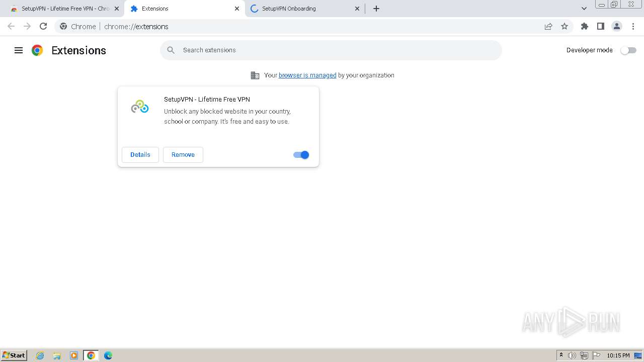Image resolution: width=644 pixels, height=362 pixels.
Task: Switch to SetupVPN Onboarding tab
Action: point(305,9)
